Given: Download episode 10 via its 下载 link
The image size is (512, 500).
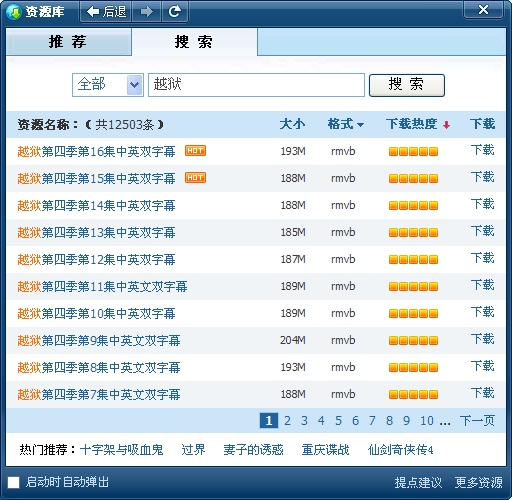Looking at the screenshot, I should click(482, 312).
